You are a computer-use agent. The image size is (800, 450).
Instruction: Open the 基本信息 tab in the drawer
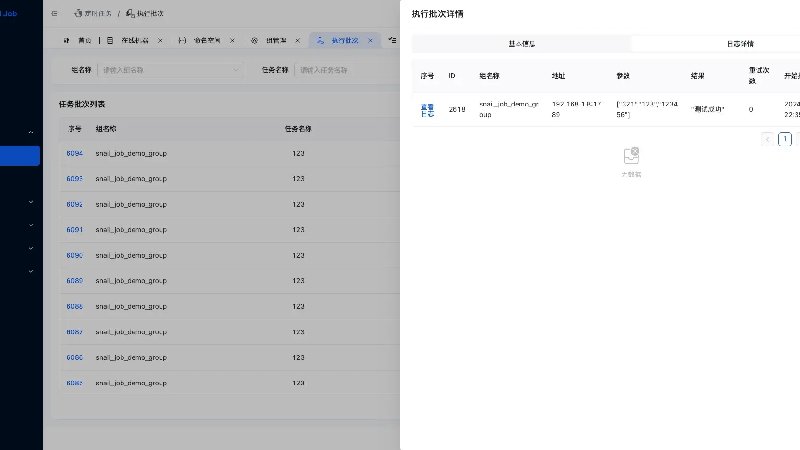(x=521, y=44)
